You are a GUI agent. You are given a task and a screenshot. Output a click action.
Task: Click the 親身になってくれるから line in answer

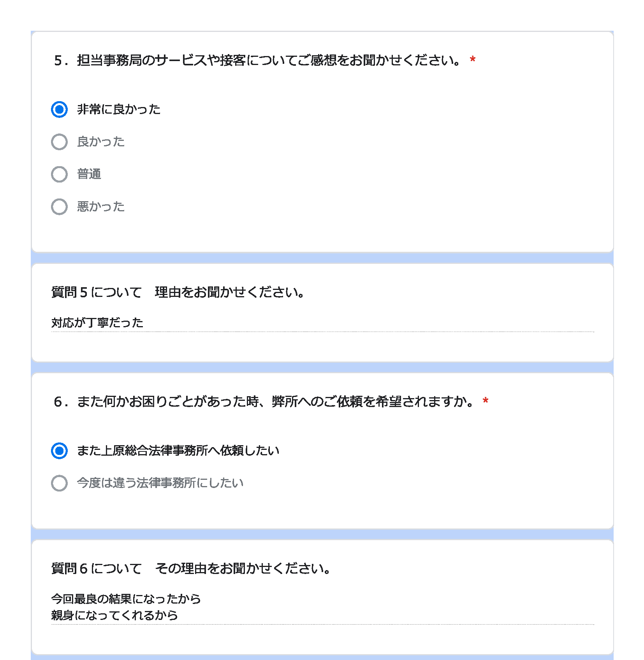click(x=114, y=615)
